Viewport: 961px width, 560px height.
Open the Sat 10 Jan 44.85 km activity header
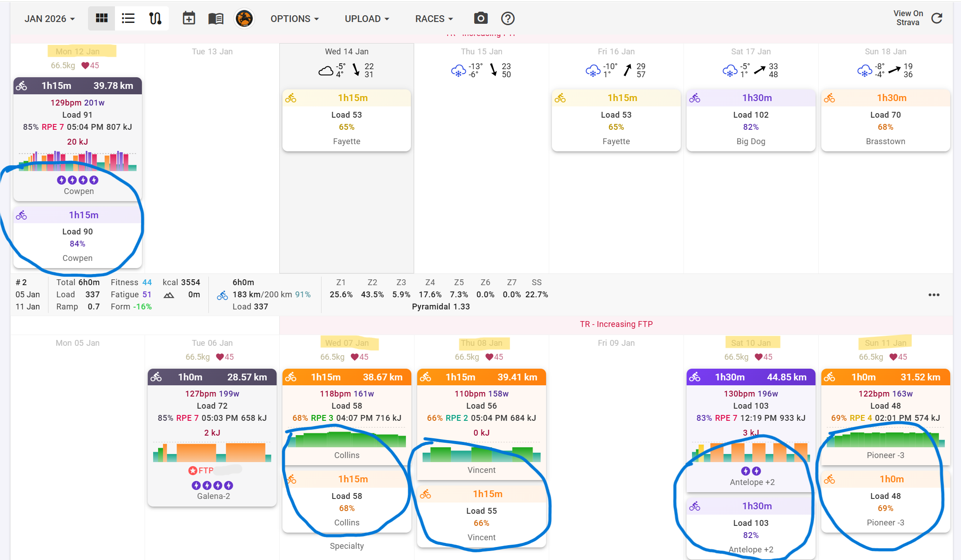coord(750,377)
